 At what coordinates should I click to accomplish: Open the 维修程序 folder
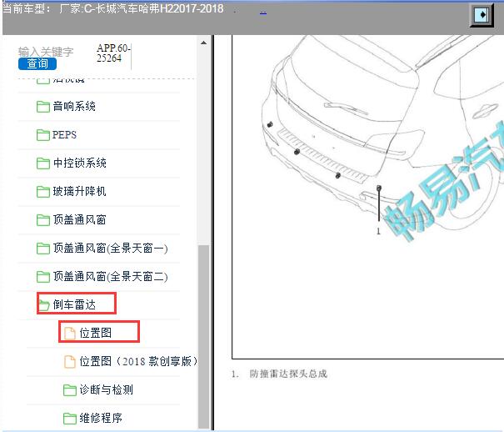[101, 418]
